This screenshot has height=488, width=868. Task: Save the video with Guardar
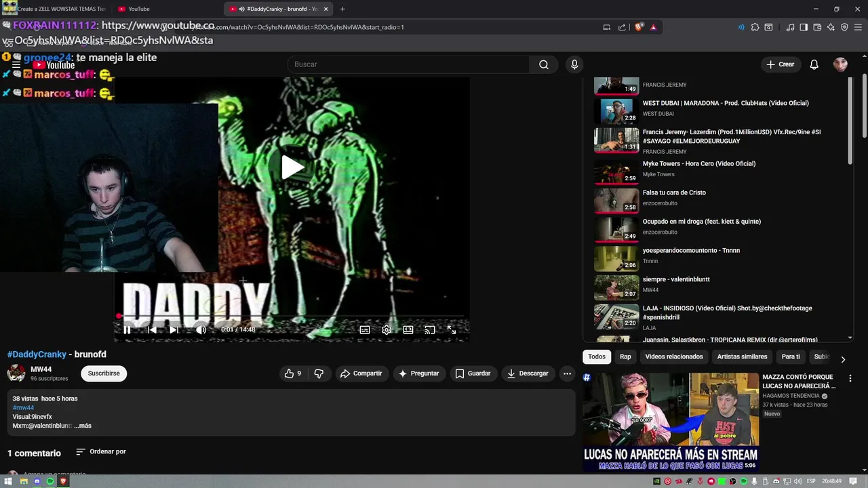473,373
